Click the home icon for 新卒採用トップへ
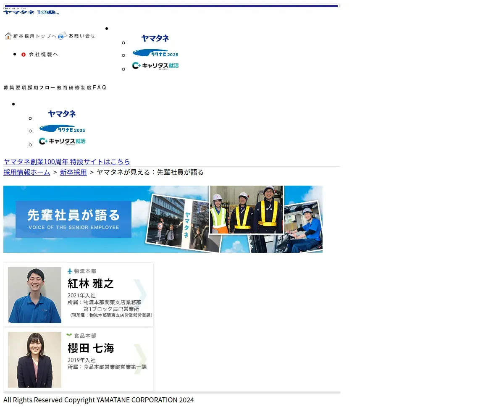 click(8, 36)
